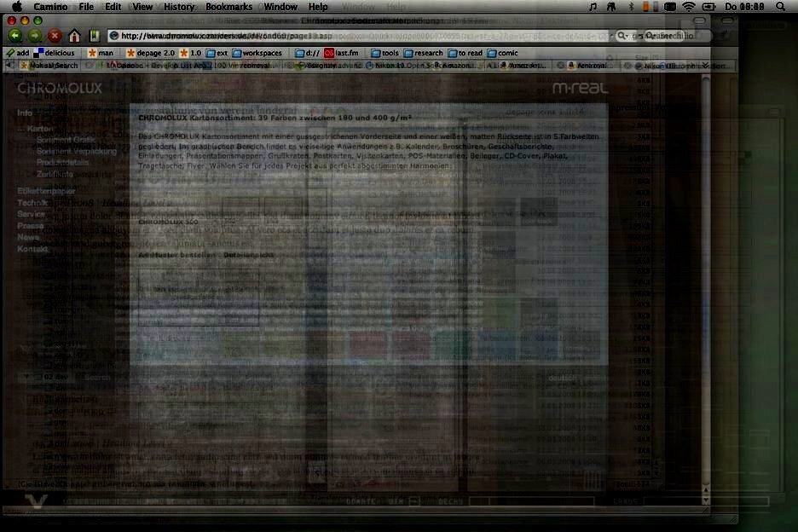Expand the 'tools' bookmark folder
Viewport: 798px width, 532px height.
pyautogui.click(x=385, y=53)
